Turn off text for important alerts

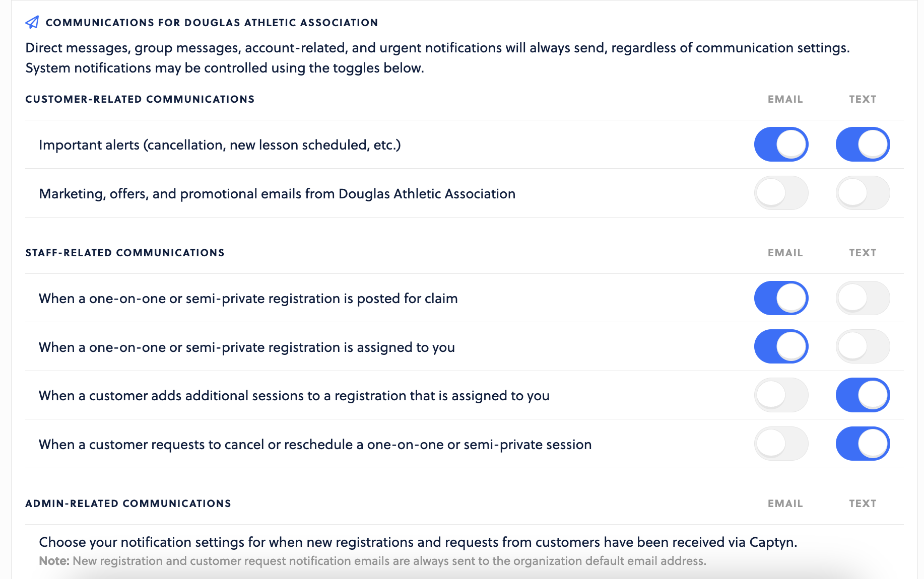point(863,144)
